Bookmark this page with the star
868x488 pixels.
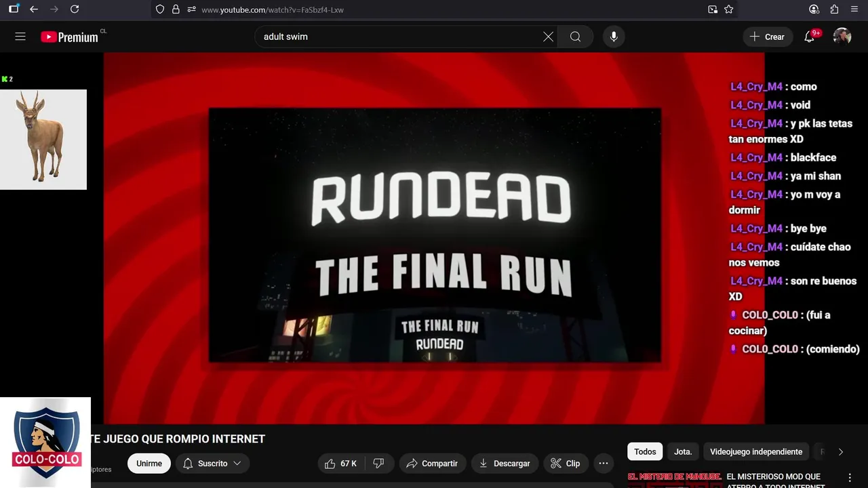729,9
